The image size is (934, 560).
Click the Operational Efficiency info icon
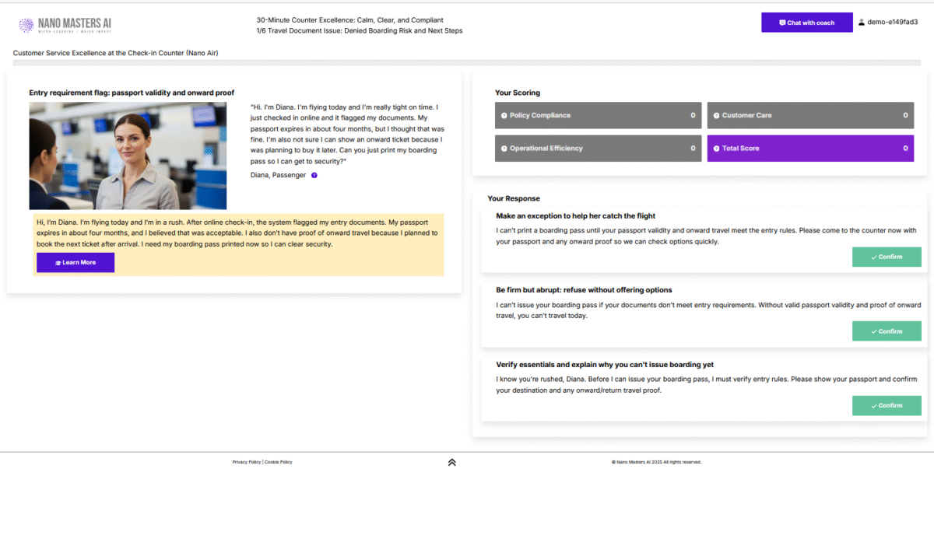pos(504,149)
